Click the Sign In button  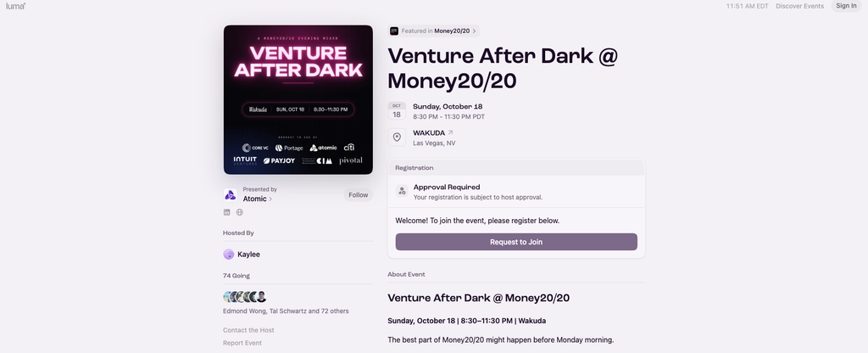846,6
